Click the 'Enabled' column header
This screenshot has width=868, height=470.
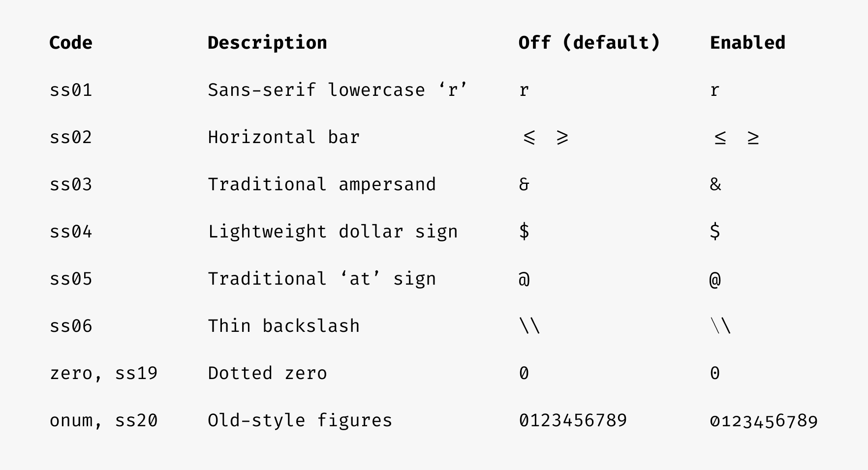(x=747, y=43)
